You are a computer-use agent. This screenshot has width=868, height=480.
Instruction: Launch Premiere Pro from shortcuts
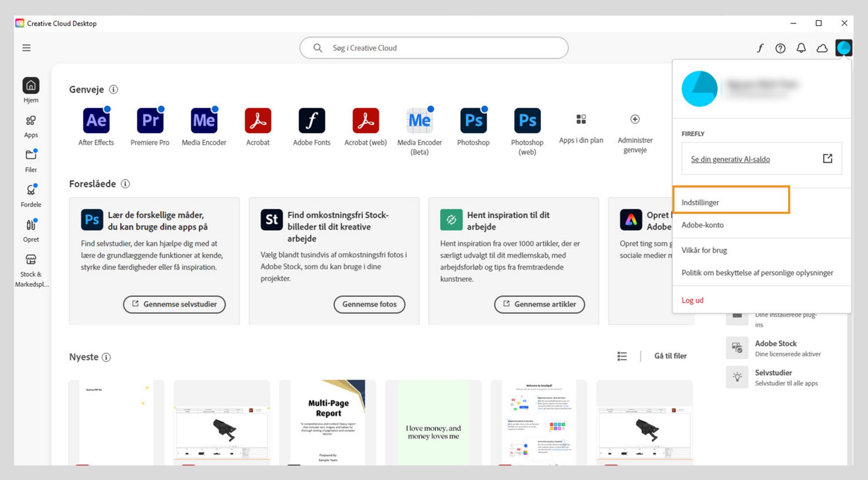(150, 121)
